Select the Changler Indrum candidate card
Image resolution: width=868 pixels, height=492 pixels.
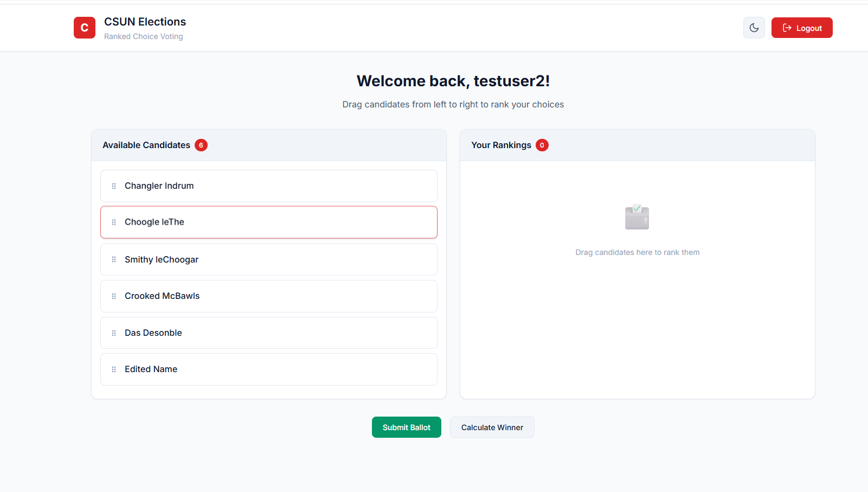[268, 186]
